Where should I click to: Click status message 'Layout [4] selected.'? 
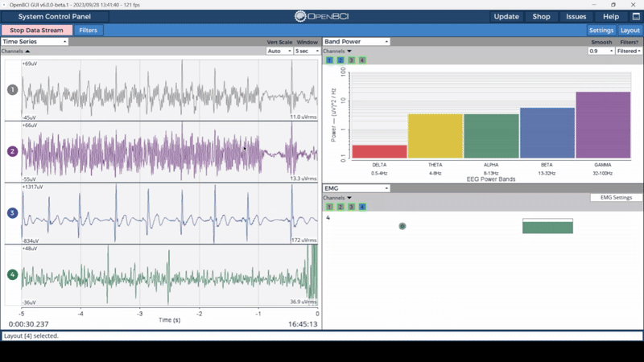pyautogui.click(x=31, y=335)
